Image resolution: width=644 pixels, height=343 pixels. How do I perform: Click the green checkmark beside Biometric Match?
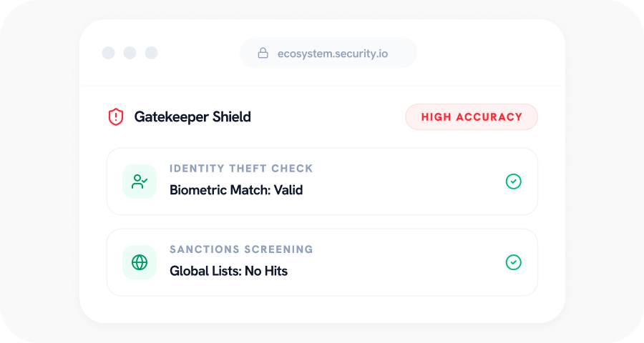coord(513,182)
